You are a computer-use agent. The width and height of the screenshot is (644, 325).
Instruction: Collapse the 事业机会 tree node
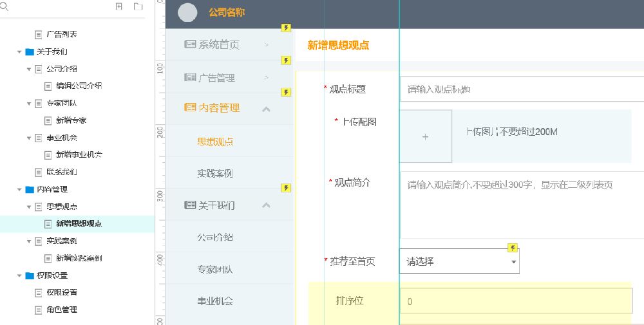[x=29, y=138]
